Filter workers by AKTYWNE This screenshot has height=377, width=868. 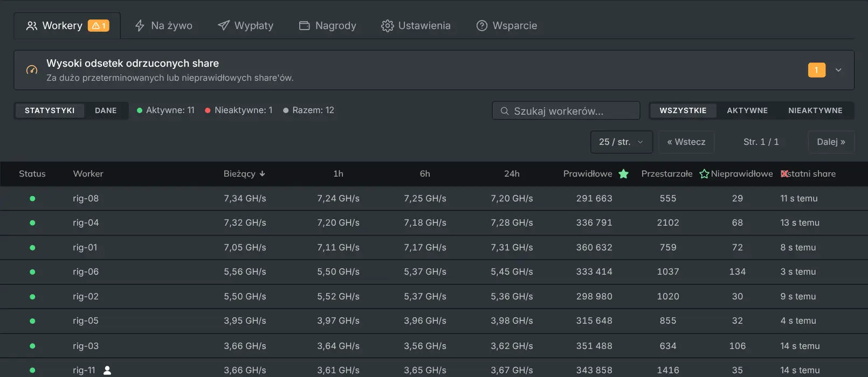pos(747,110)
